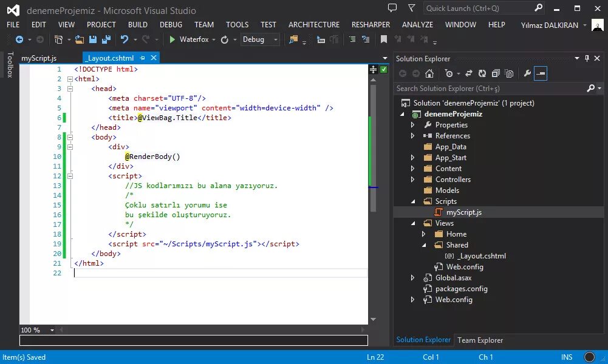Click the Pending Changes Filter clock icon
This screenshot has width=608, height=364.
pyautogui.click(x=449, y=73)
